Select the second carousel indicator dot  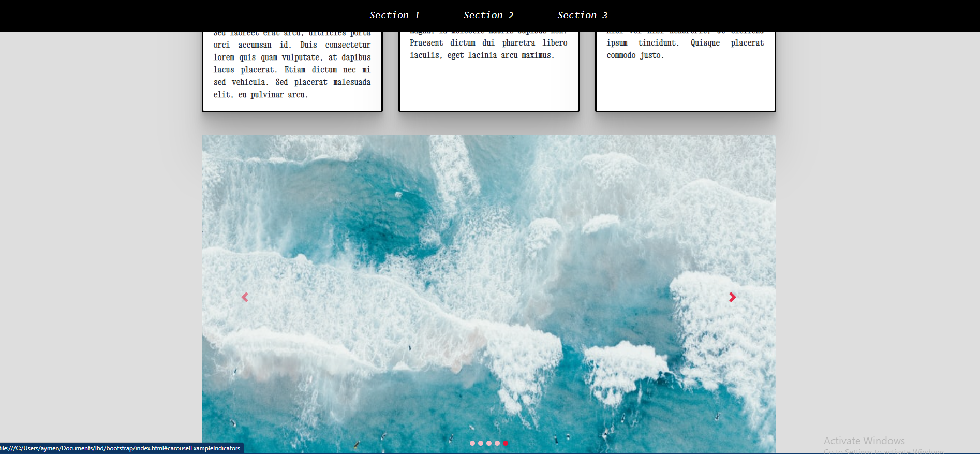click(x=481, y=443)
